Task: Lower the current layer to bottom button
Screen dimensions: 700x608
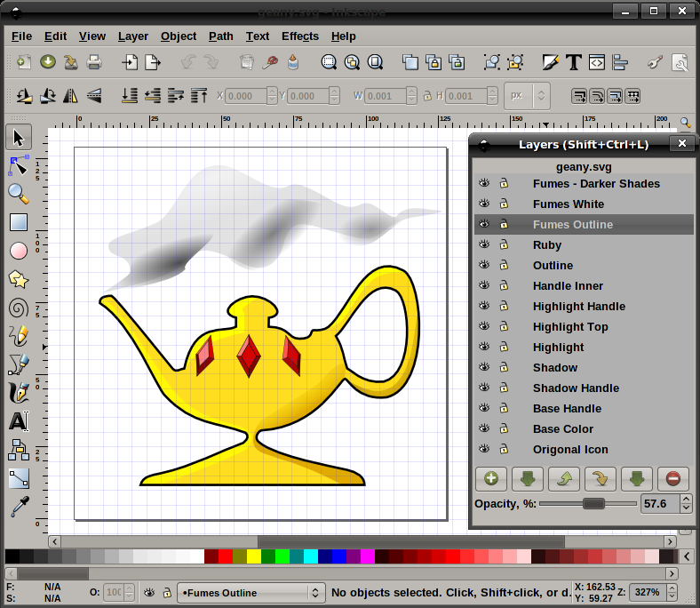Action: click(x=637, y=479)
